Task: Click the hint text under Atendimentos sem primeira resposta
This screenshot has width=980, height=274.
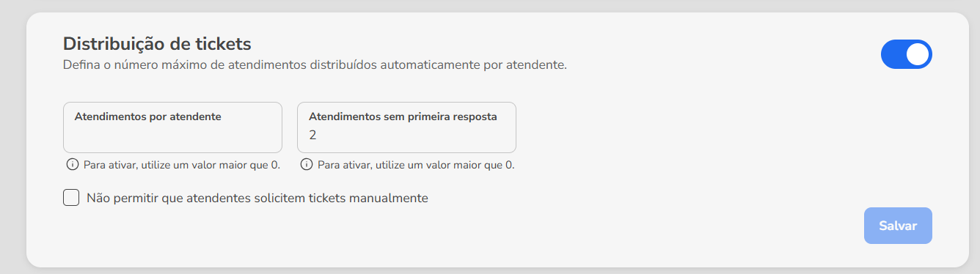Action: point(416,165)
